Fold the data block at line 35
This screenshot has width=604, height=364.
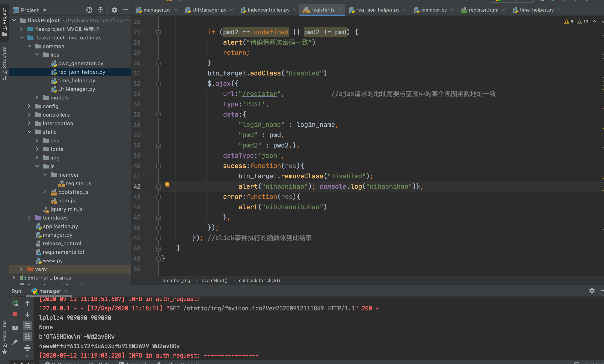coord(158,115)
